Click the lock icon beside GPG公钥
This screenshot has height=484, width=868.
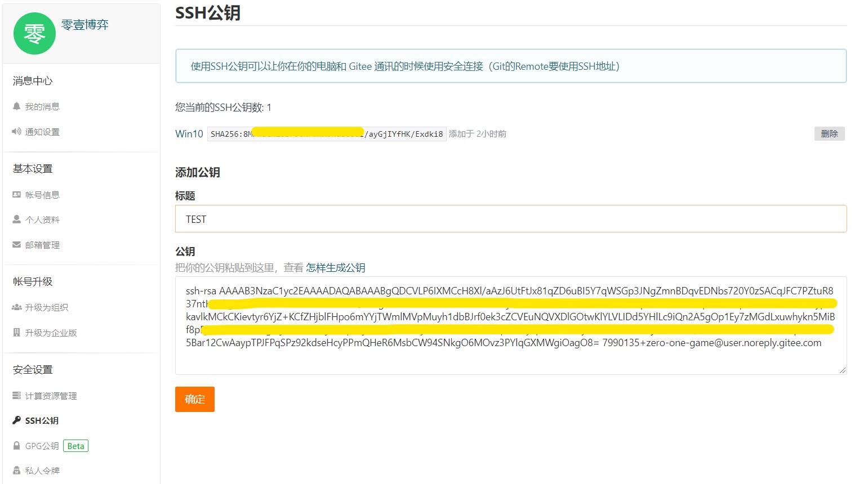pos(16,446)
